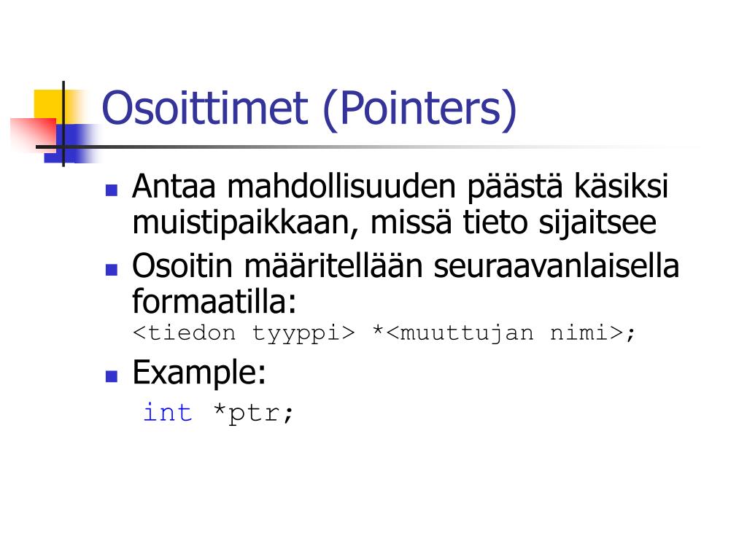Click the blue square in the title decoration
The image size is (747, 560).
(71, 144)
